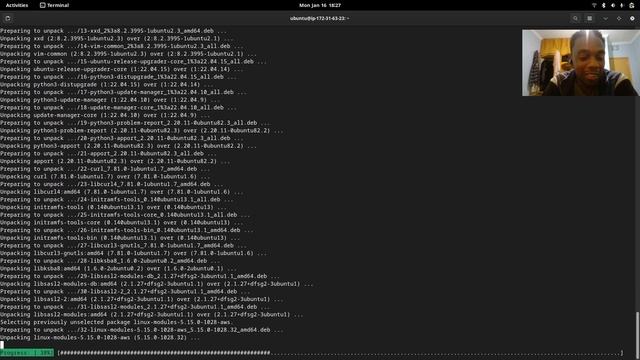Click the 'Preparing to unpack .../21-apport' line
Viewport: 640px width, 360px height.
tap(108, 153)
